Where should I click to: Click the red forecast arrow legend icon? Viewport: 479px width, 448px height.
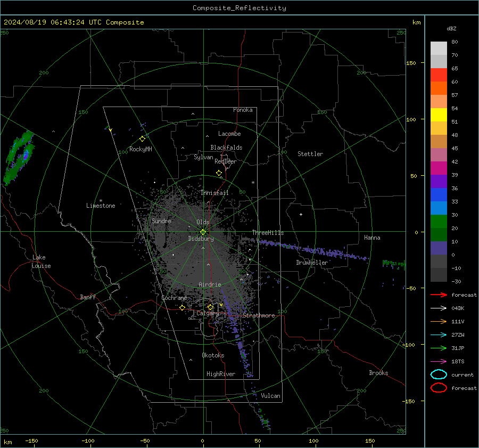(439, 295)
